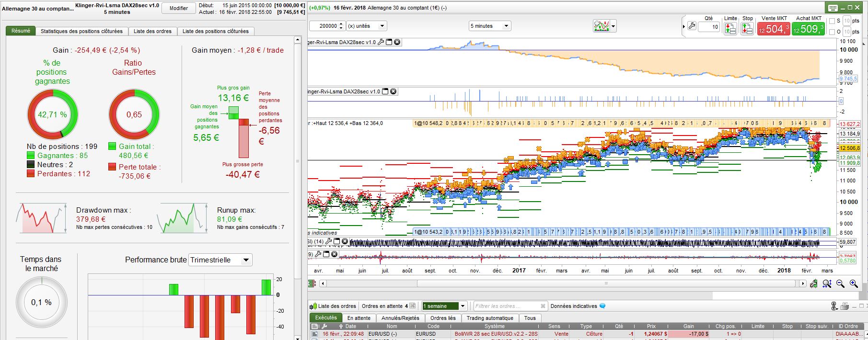This screenshot has width=868, height=340.
Task: Open trading settings wrench next to Qté
Action: (x=692, y=26)
